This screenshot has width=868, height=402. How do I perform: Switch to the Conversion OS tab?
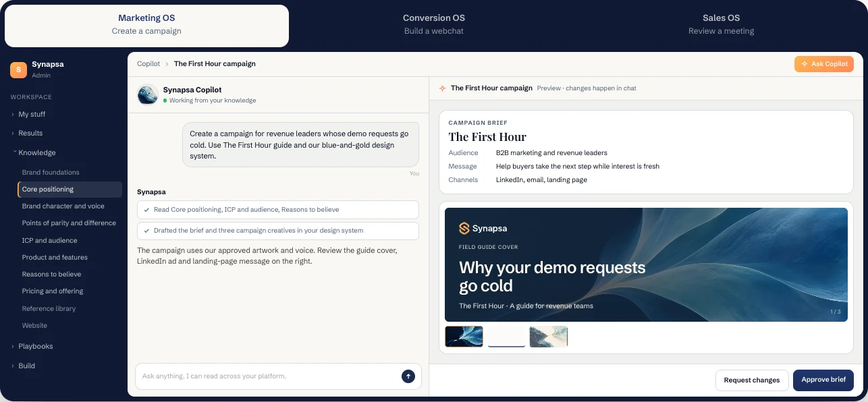pos(434,25)
